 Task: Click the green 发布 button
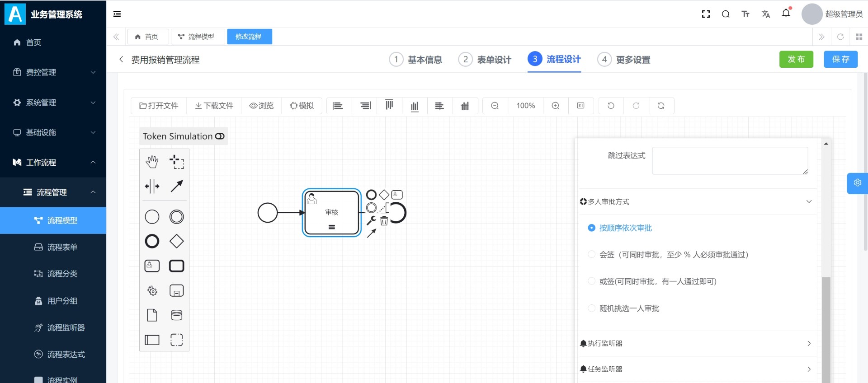[796, 59]
